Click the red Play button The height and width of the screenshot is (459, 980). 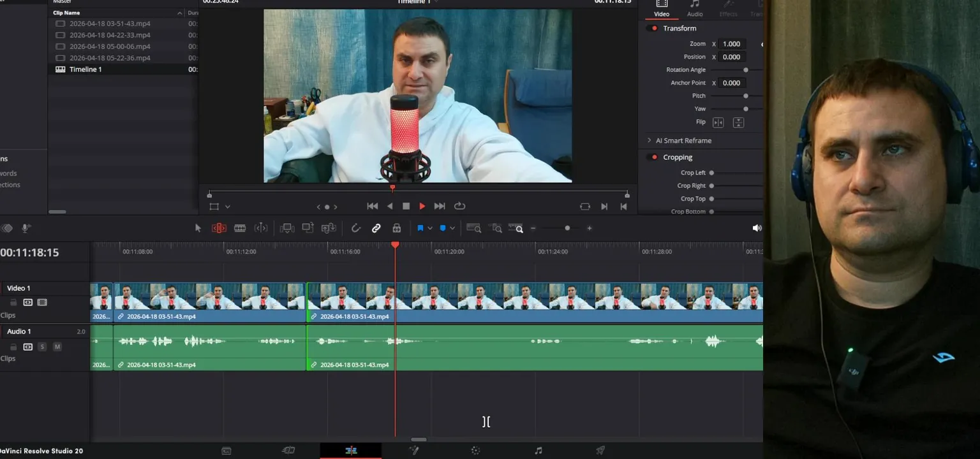pyautogui.click(x=422, y=206)
